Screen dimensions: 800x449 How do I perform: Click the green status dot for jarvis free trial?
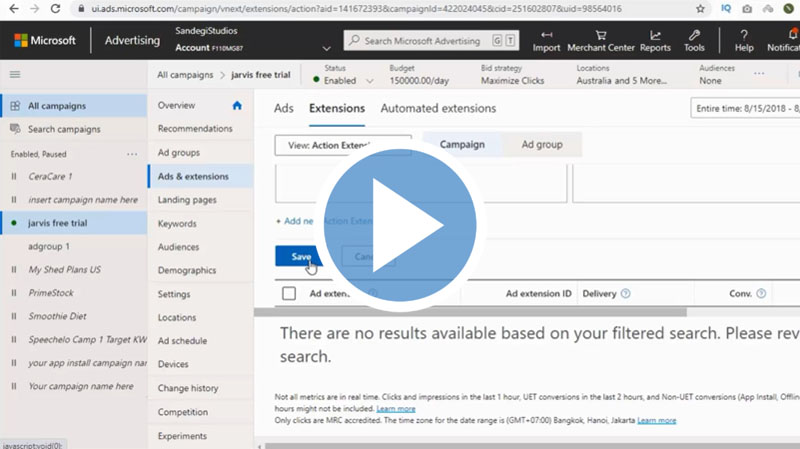tap(14, 223)
